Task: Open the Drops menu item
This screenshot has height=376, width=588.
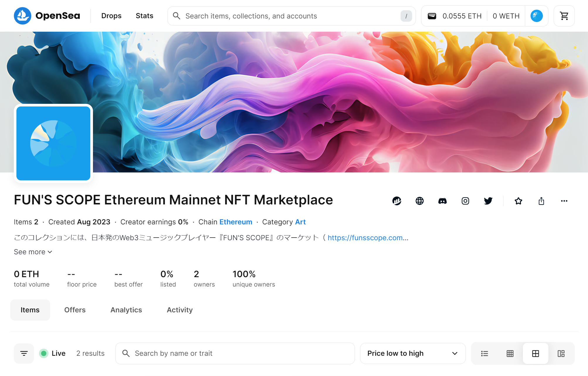Action: [111, 16]
